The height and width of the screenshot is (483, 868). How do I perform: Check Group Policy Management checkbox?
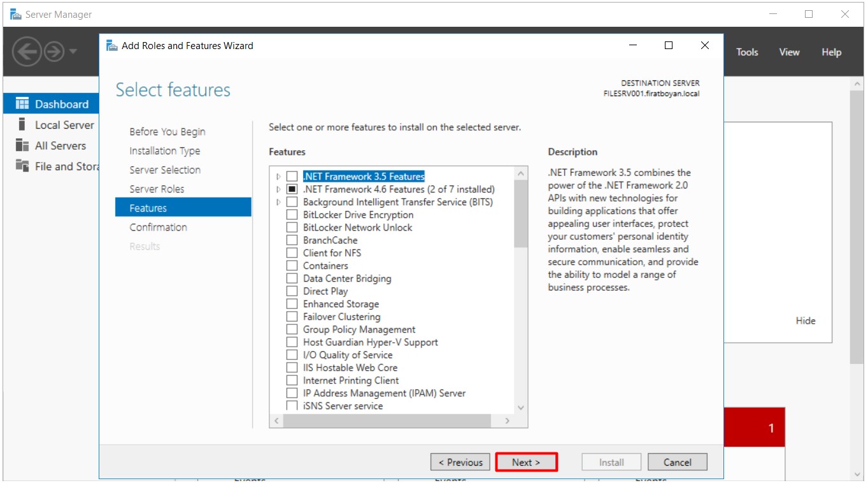[x=292, y=329]
